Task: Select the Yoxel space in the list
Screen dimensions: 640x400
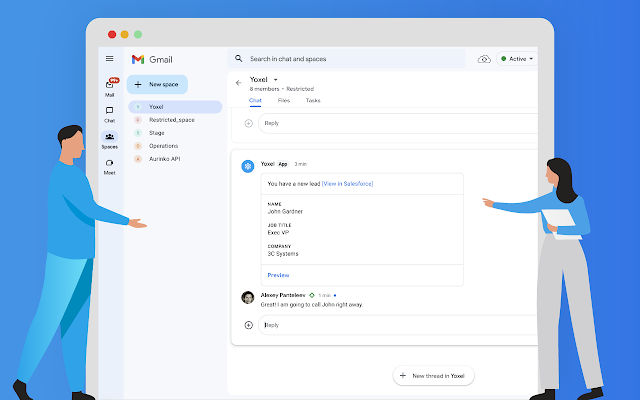Action: coord(175,107)
